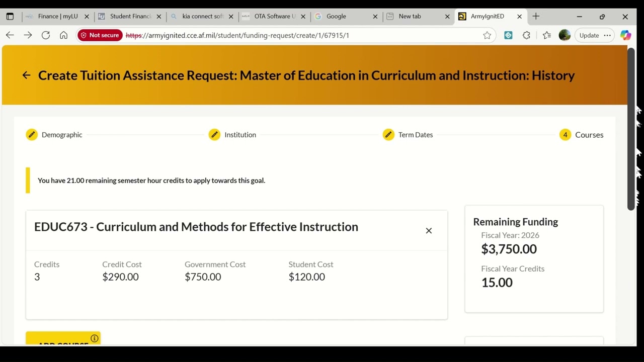
Task: Switch to the OTA Software tab
Action: coord(275,16)
